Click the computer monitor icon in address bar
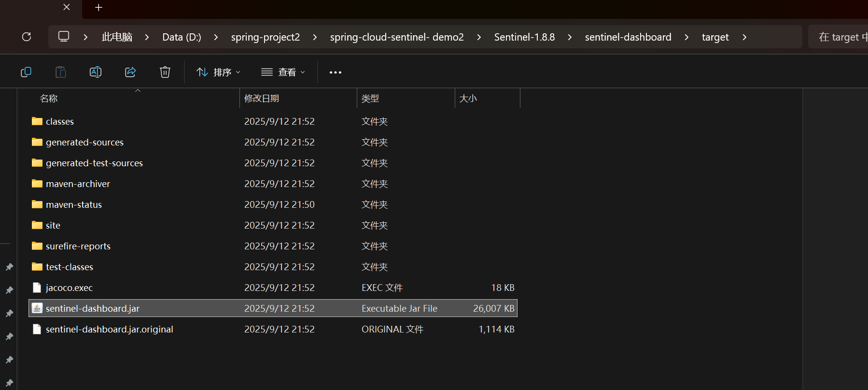 point(64,37)
